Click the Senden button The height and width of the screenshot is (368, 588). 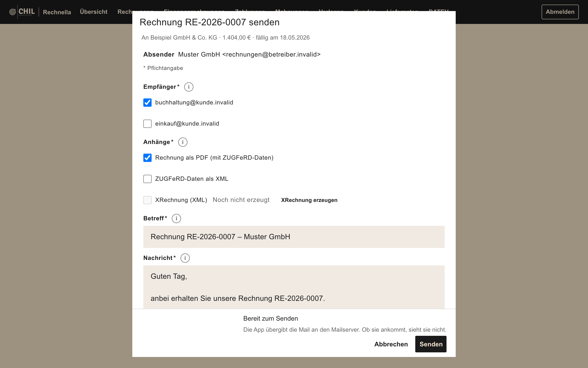point(431,344)
